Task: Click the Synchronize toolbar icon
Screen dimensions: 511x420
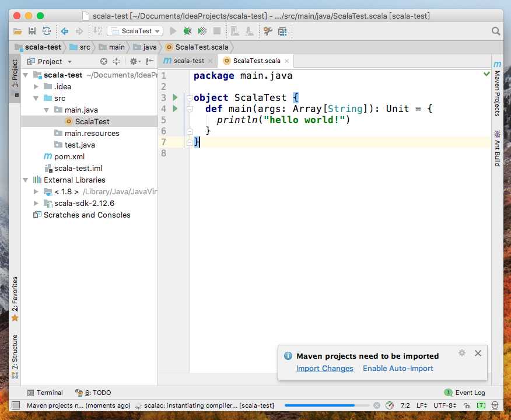Action: click(47, 32)
